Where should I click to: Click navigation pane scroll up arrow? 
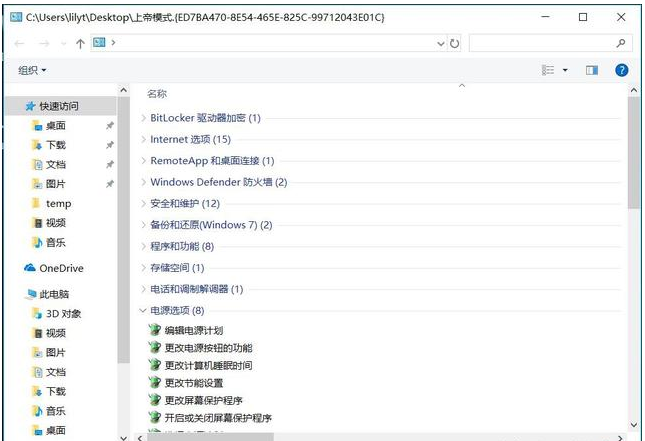[x=123, y=89]
